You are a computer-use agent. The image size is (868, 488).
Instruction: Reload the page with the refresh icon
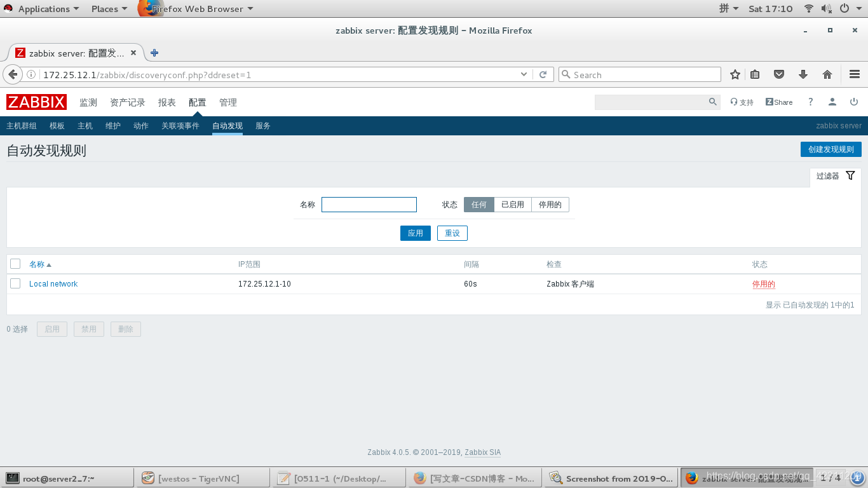(x=543, y=74)
